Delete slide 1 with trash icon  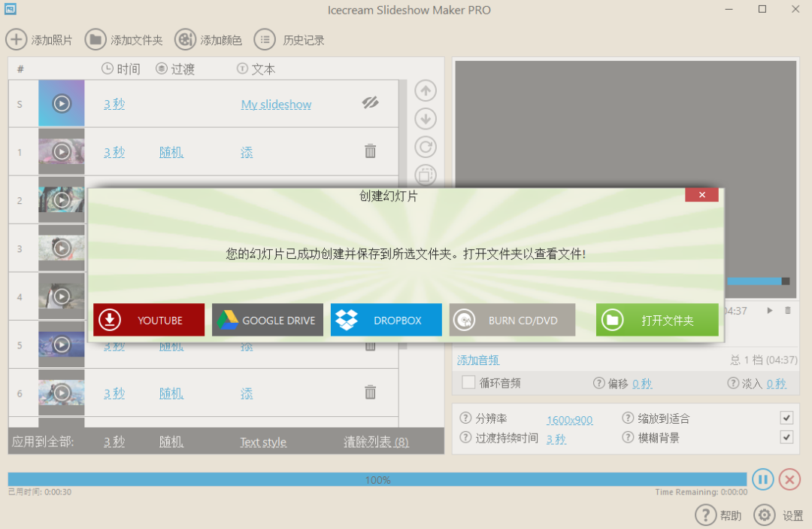tap(370, 151)
